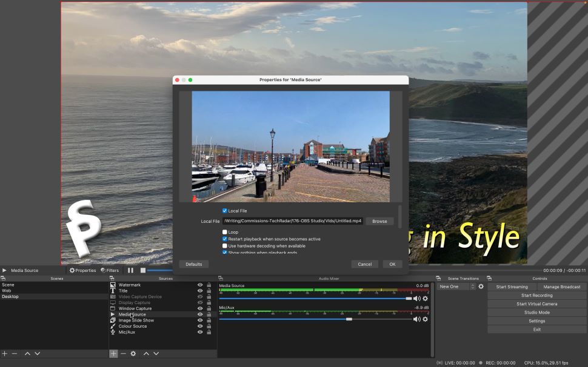Click the Start Recording button
Viewport: 588px width, 367px height.
pos(536,295)
